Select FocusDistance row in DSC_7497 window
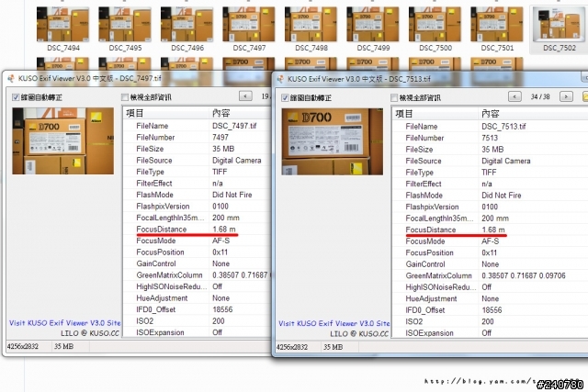This screenshot has height=392, width=588. [x=197, y=229]
